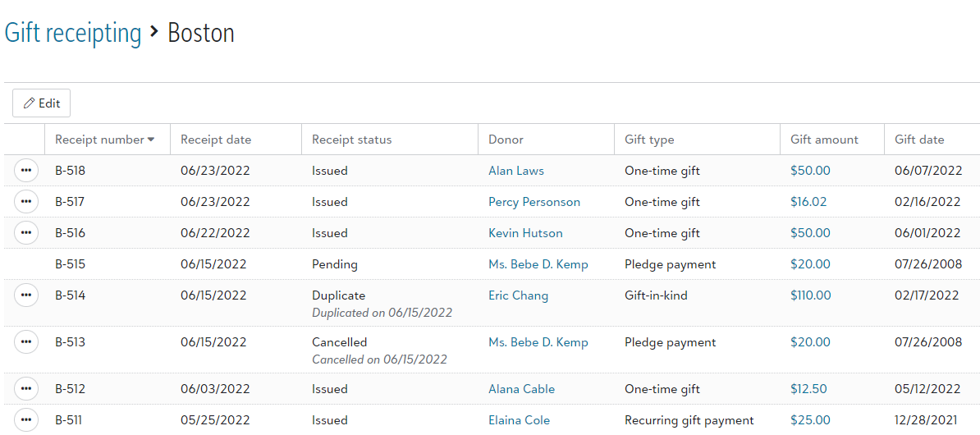Viewport: 980px width, 435px height.
Task: Open the actions menu for receipt B-511
Action: tap(25, 419)
